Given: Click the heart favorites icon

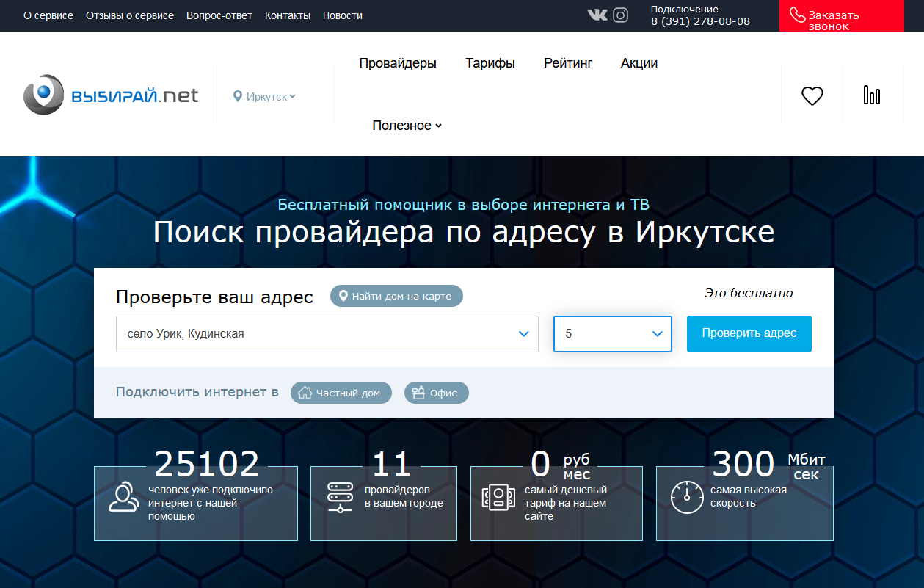Looking at the screenshot, I should point(812,95).
